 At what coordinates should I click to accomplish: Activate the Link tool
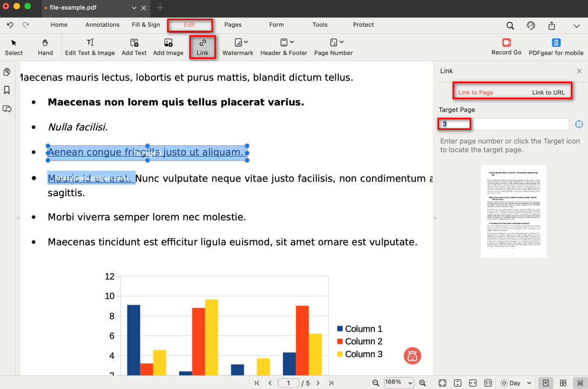point(202,47)
